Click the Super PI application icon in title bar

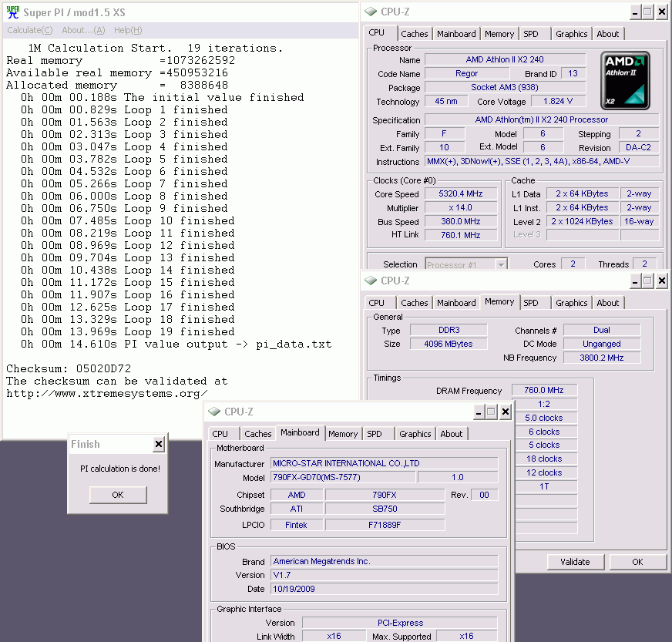pyautogui.click(x=13, y=12)
